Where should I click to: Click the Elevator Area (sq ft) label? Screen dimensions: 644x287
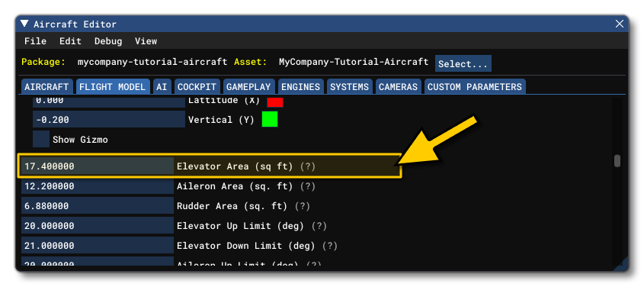(235, 166)
